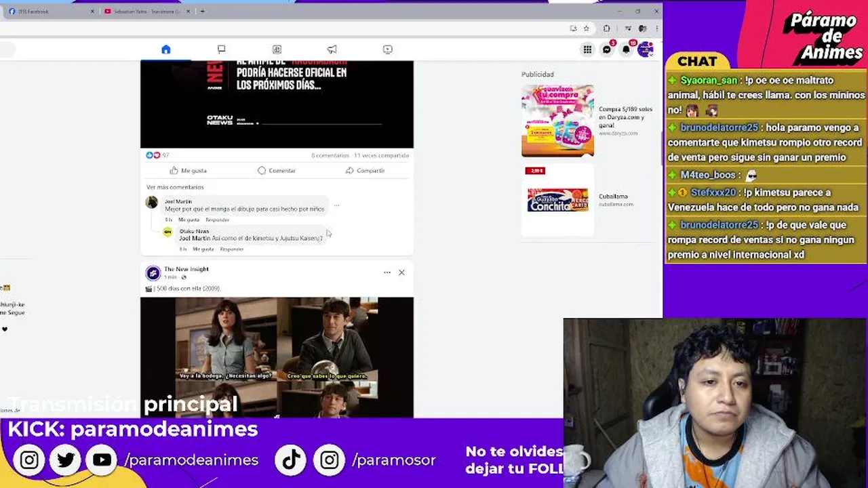Click the Instagram icon next to /paramodeanimes
The image size is (868, 488).
[29, 460]
